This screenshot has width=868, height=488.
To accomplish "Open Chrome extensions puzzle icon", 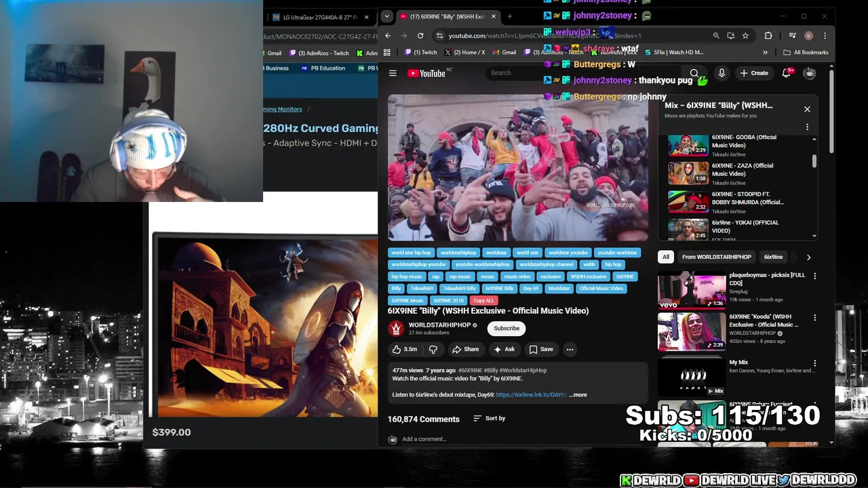I will coord(768,35).
